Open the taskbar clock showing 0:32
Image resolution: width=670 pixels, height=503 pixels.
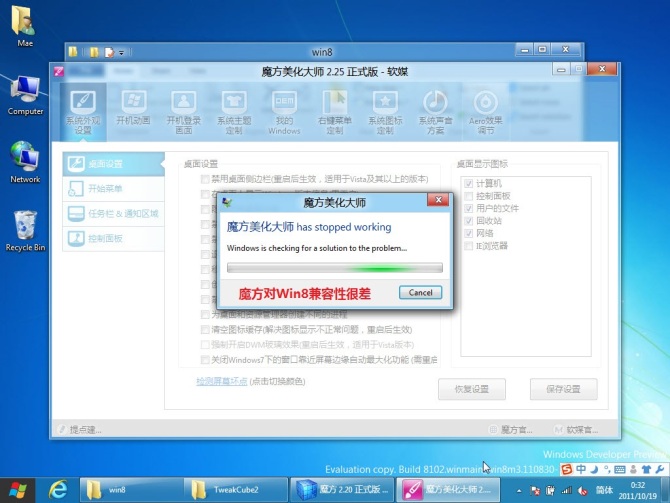(x=638, y=490)
